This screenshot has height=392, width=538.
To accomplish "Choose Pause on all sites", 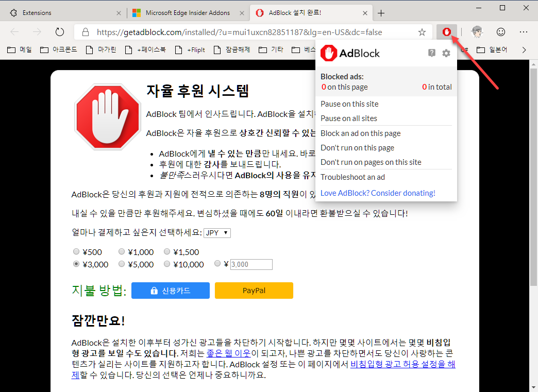I will tap(348, 118).
